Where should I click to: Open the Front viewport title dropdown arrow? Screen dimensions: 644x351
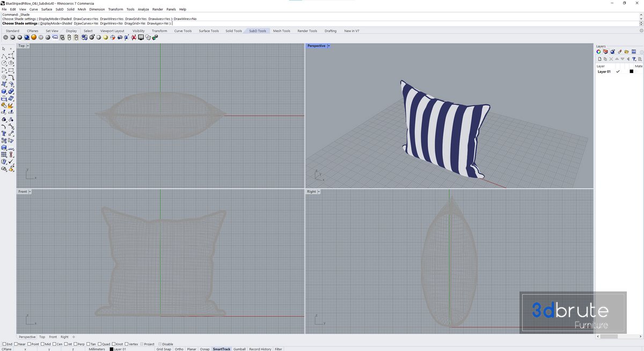pos(30,192)
